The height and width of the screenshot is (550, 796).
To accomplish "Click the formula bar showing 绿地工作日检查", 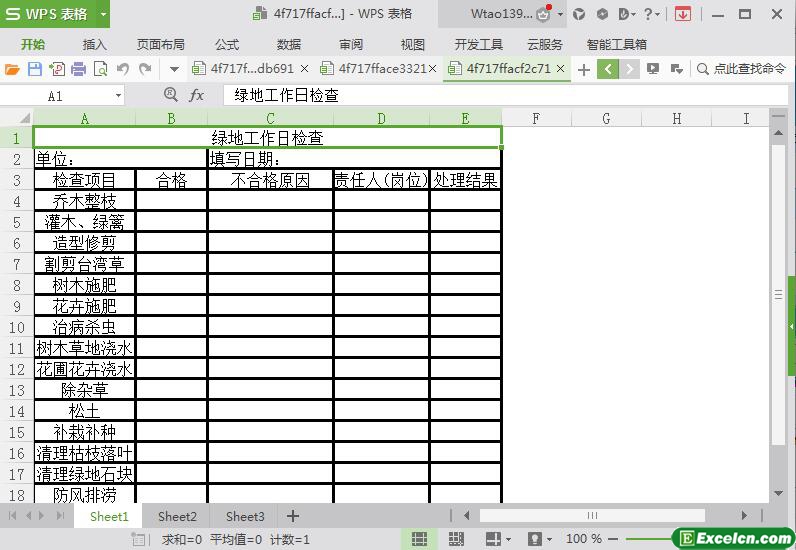I will click(505, 95).
